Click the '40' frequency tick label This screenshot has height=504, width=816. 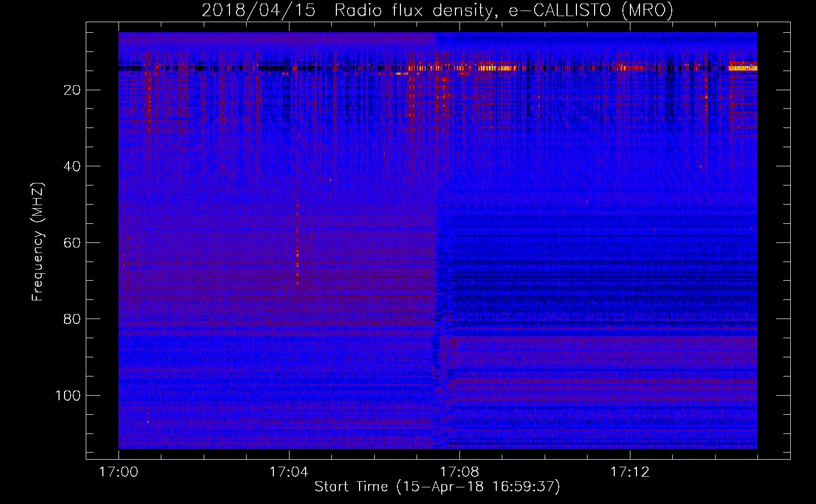pyautogui.click(x=72, y=166)
